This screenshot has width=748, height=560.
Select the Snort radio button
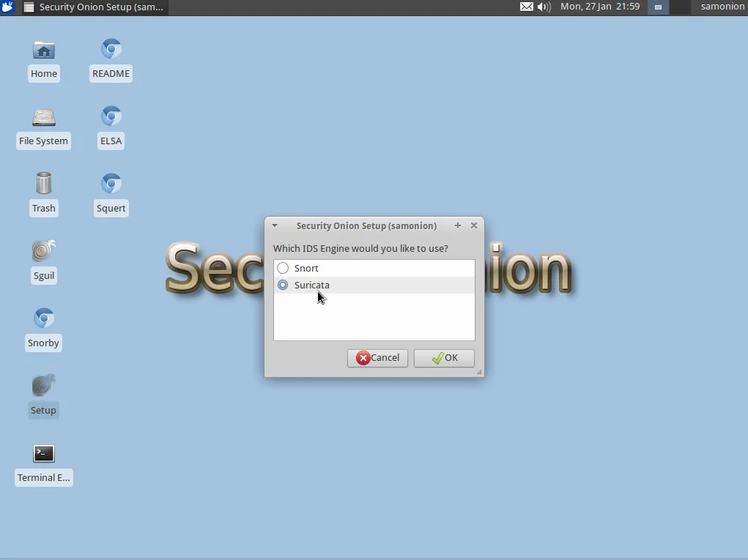tap(283, 268)
